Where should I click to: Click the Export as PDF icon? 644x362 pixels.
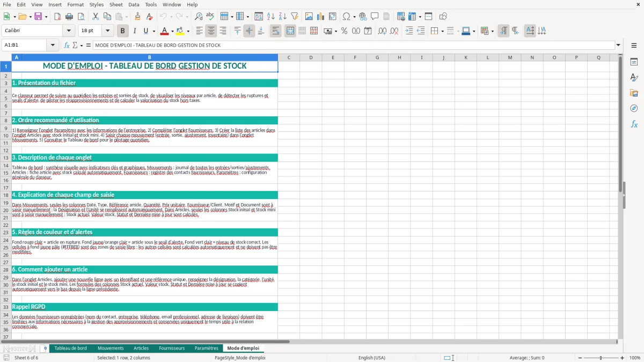(57, 17)
